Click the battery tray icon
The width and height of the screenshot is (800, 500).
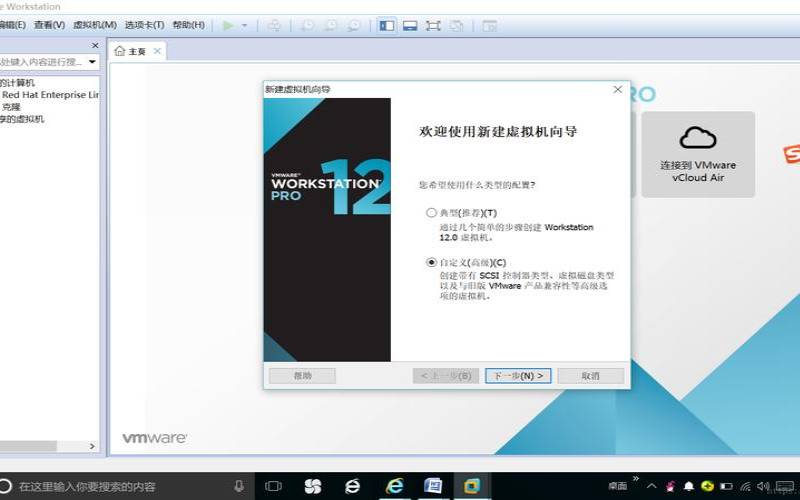726,486
